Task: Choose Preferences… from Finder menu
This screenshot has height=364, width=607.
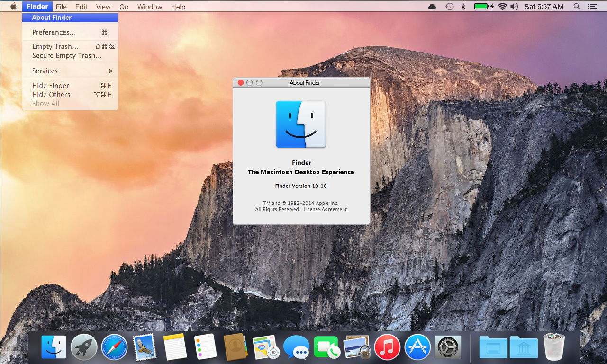Action: click(70, 32)
